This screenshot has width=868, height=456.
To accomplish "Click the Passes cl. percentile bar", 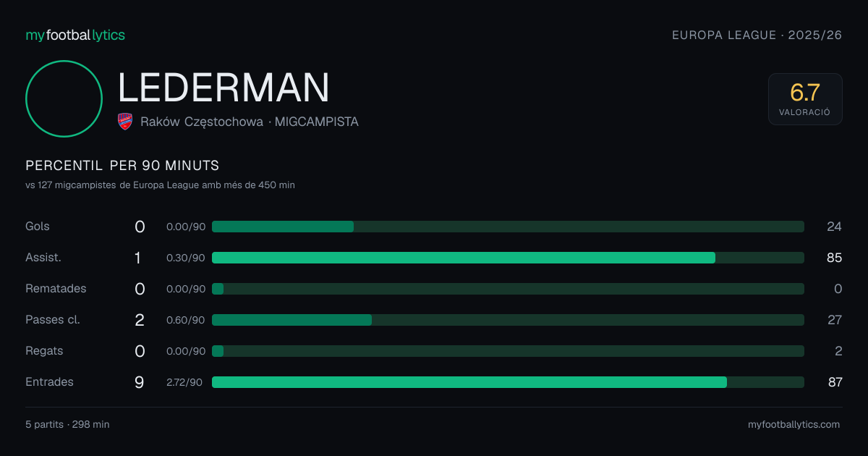I will coord(508,320).
